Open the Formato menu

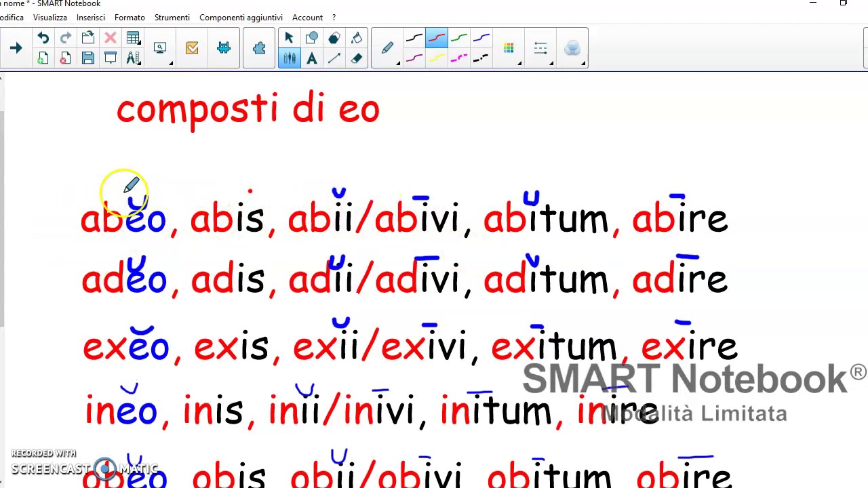point(130,17)
